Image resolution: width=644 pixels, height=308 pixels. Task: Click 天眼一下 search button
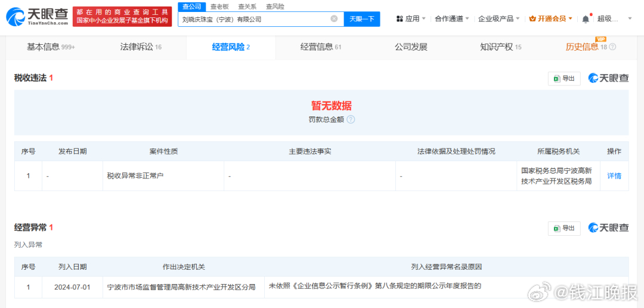click(362, 19)
